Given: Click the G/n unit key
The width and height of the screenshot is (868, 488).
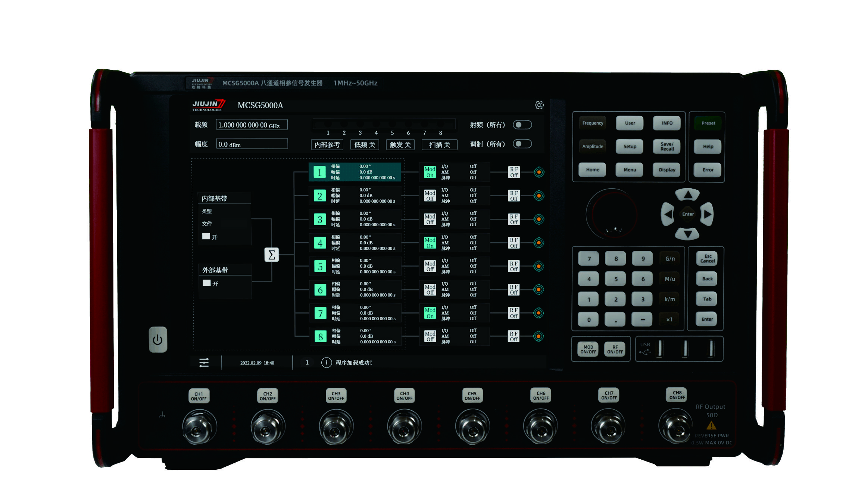Looking at the screenshot, I should pyautogui.click(x=670, y=259).
